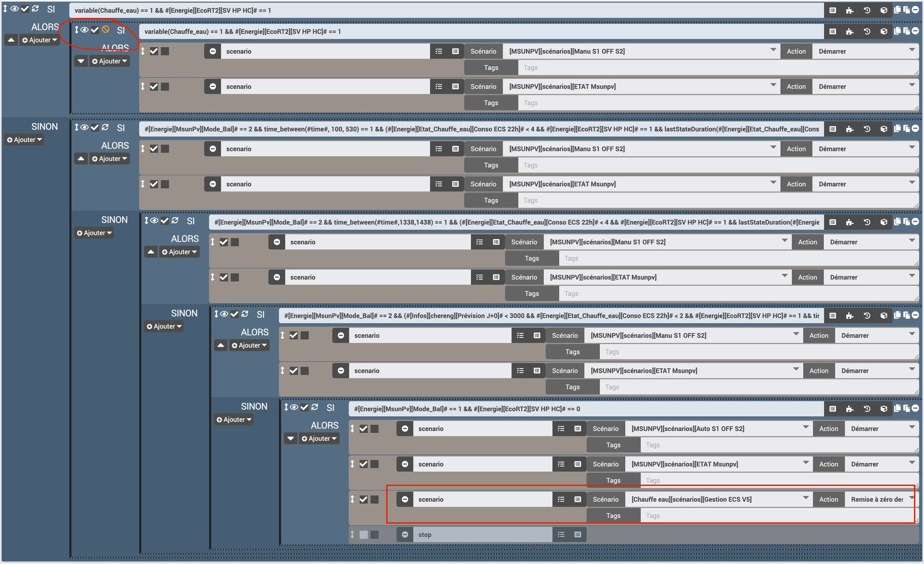Click the history clock icon on Mode_Bal == 1 row
This screenshot has width=924, height=564.
pos(866,409)
